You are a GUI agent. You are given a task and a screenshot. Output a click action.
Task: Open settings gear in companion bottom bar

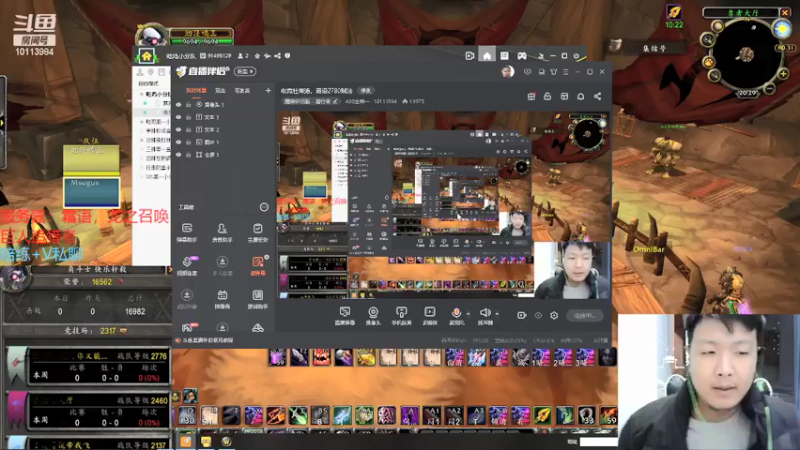(x=554, y=316)
